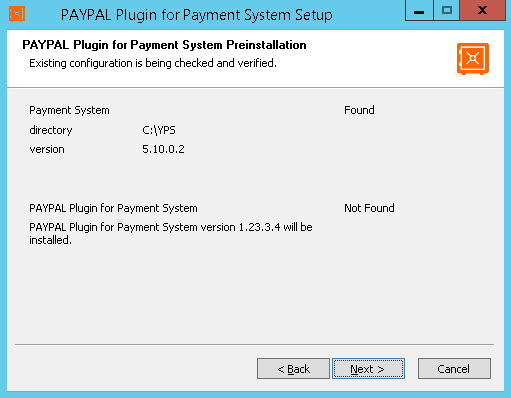511x398 pixels.
Task: Click the PAYPAL Plugin for Payment System label
Action: point(113,208)
